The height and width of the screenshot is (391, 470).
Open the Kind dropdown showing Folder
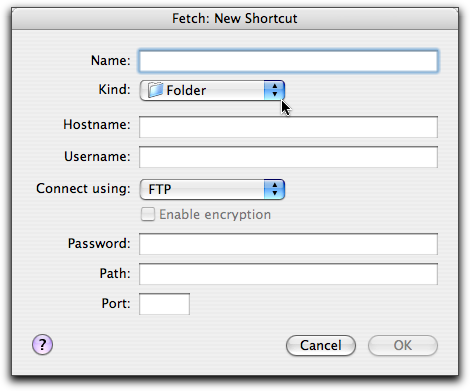(x=212, y=90)
